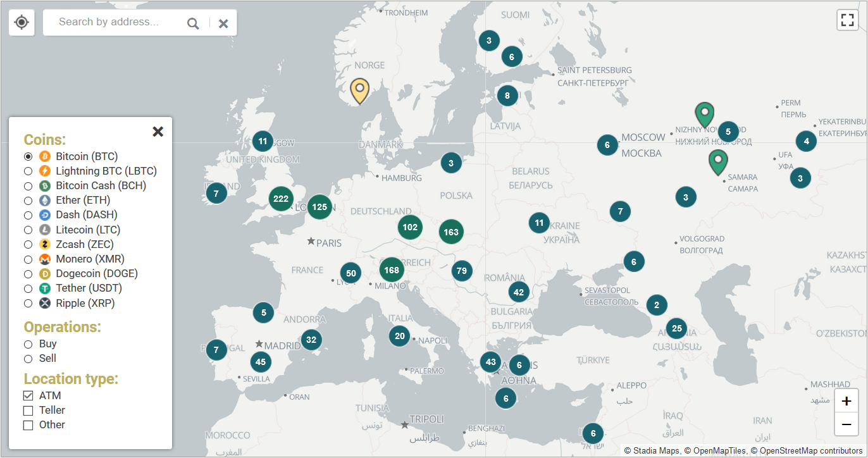
Task: Click the 25 cluster near Armenia
Action: pos(676,328)
